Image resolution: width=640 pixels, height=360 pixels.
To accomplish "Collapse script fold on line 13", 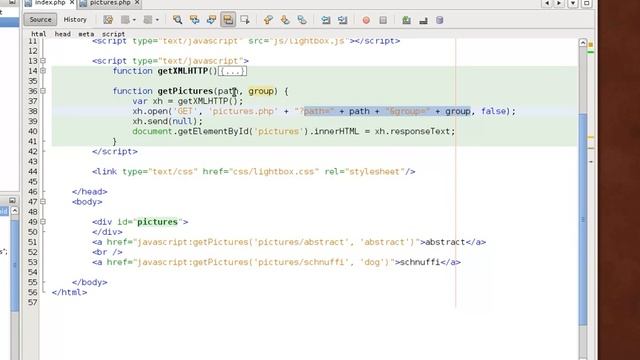I will point(43,61).
